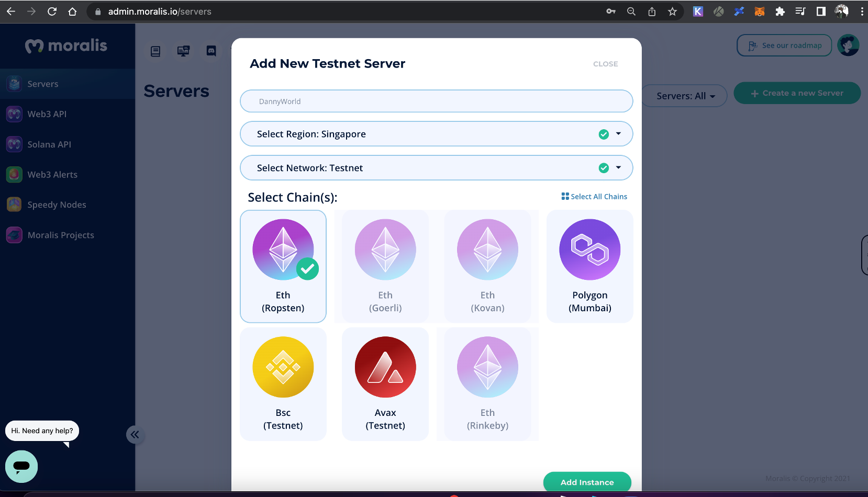
Task: Open the user profile avatar
Action: (848, 45)
